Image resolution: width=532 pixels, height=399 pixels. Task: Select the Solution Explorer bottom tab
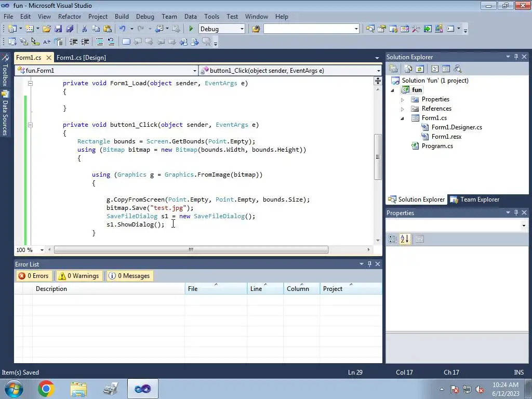tap(417, 199)
